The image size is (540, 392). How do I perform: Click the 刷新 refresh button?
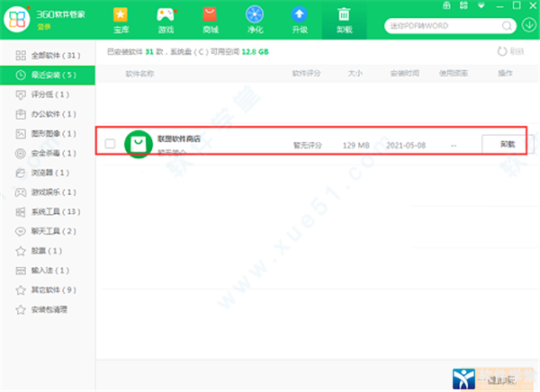[x=510, y=51]
